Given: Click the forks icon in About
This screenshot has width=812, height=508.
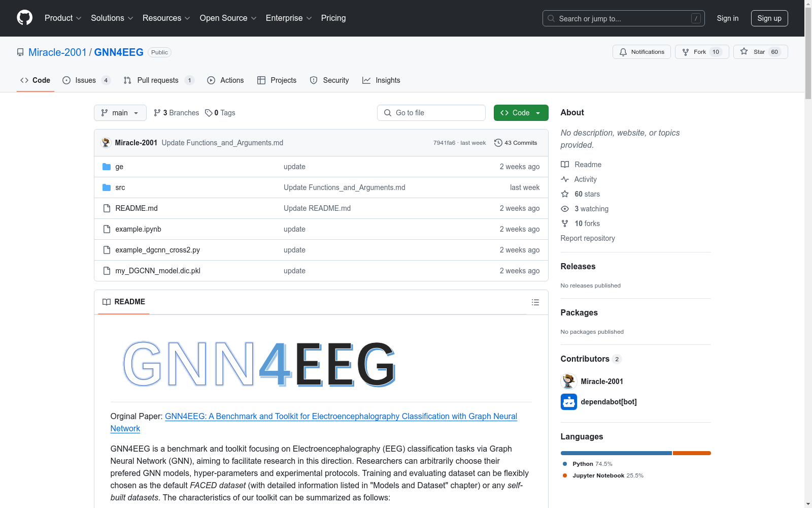Looking at the screenshot, I should coord(565,224).
